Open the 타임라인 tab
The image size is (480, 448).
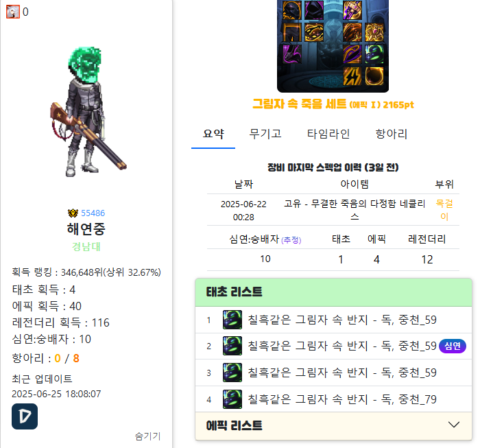328,134
